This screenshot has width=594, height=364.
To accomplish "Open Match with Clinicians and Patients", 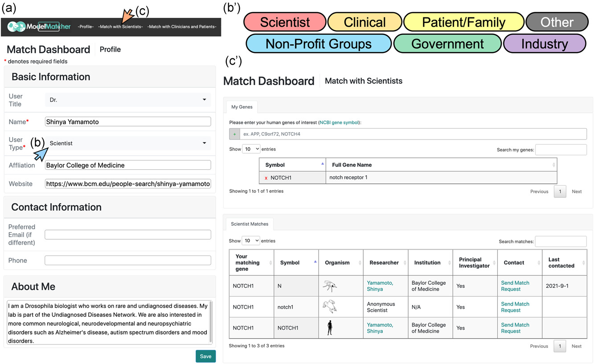I will click(x=182, y=27).
